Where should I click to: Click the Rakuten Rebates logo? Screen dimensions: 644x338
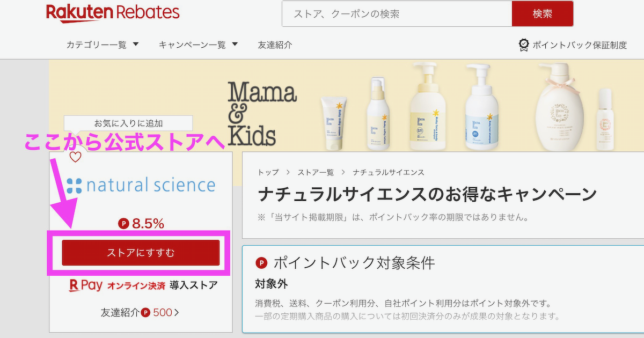click(113, 13)
